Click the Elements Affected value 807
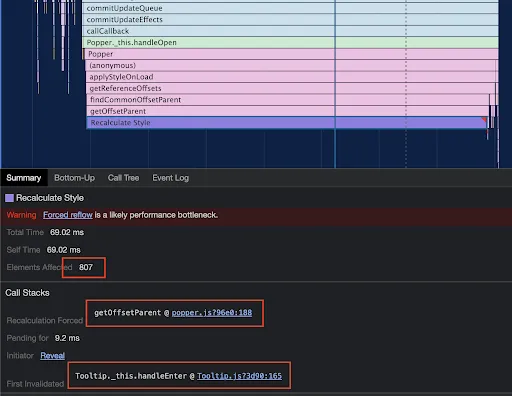The image size is (512, 396). click(x=86, y=267)
